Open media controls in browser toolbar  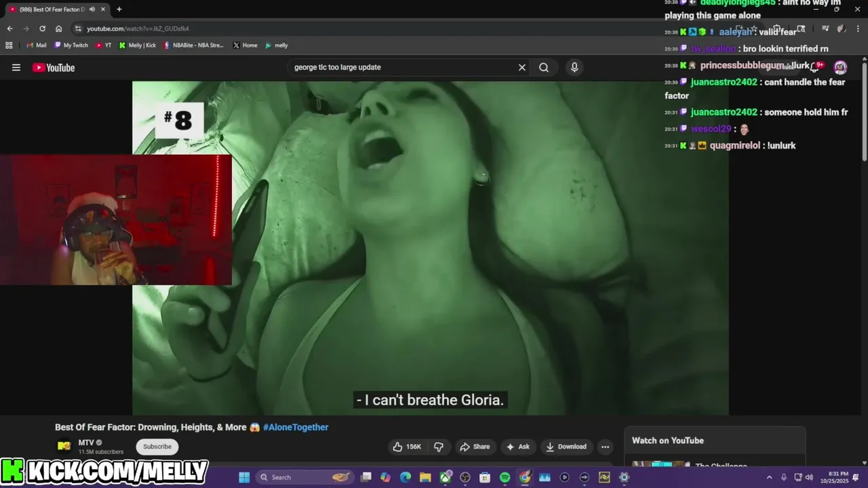tap(825, 28)
